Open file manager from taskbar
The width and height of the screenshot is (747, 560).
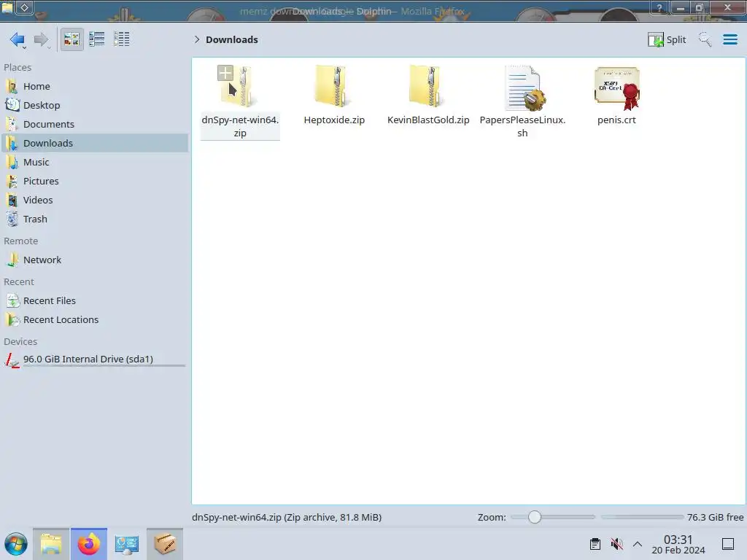coord(51,544)
